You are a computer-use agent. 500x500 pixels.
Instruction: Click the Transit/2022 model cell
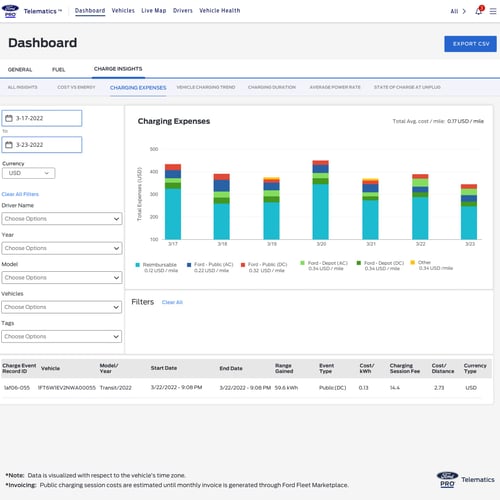click(116, 388)
